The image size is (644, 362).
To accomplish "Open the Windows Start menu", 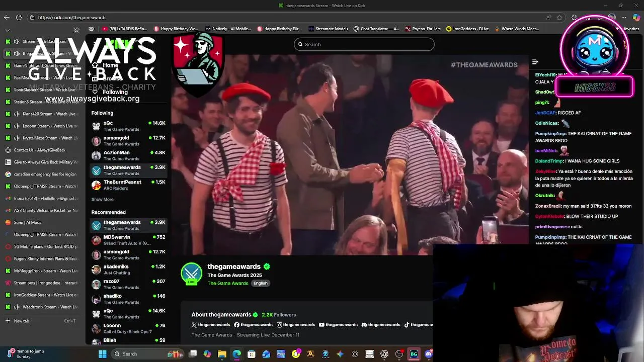I will 103,354.
